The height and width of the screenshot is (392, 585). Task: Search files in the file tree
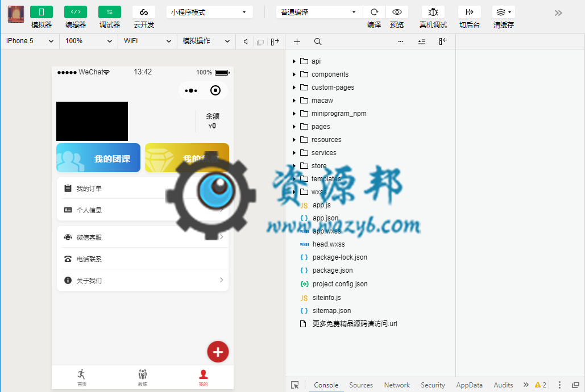click(317, 42)
